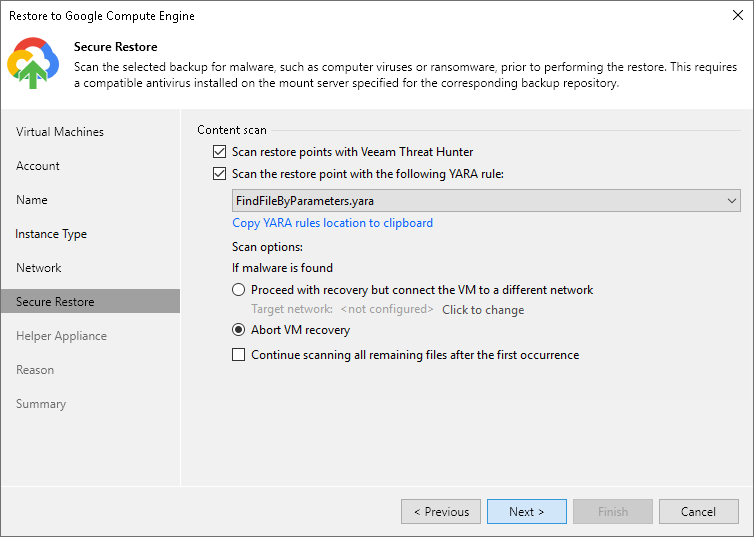Click the Secure Restore heading text

point(115,47)
